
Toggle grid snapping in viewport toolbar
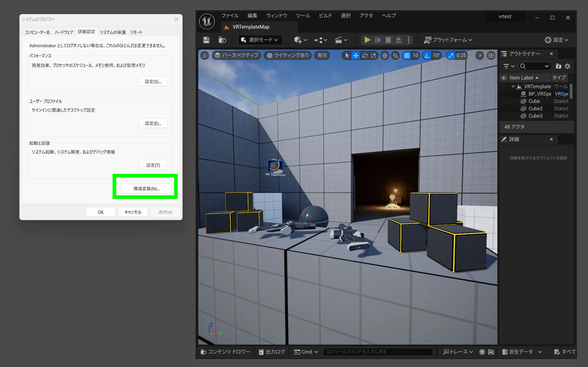(407, 56)
